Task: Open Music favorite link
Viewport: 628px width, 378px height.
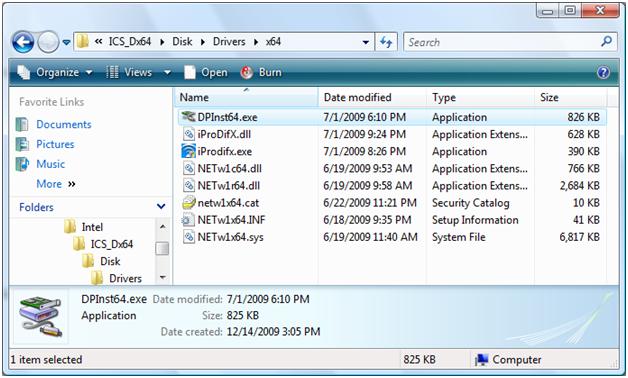Action: point(50,164)
